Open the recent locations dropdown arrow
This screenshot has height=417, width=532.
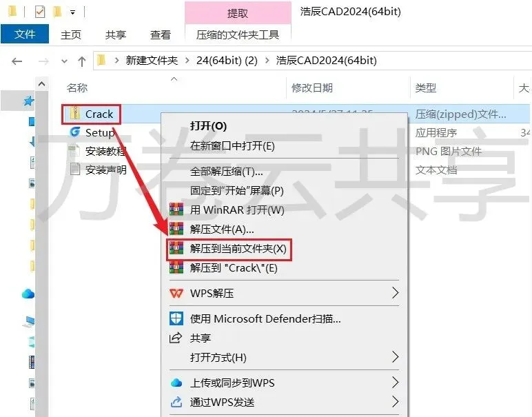click(x=64, y=61)
